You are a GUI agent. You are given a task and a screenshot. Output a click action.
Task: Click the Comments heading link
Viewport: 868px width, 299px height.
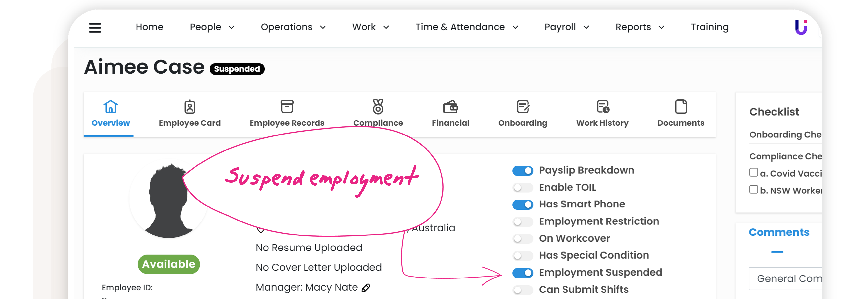(779, 232)
